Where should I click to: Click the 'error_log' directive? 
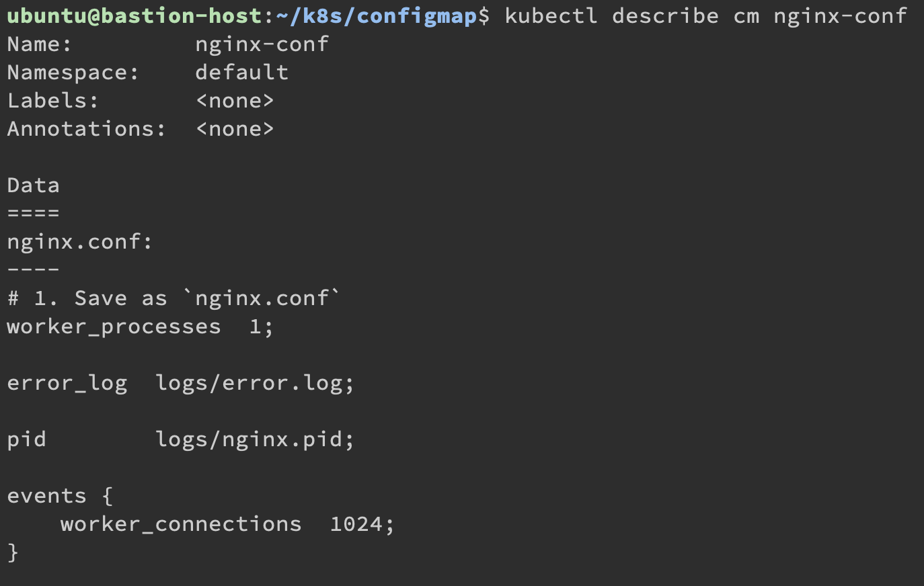[67, 383]
